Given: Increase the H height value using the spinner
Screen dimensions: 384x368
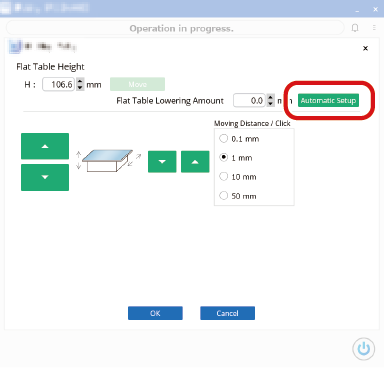Looking at the screenshot, I should [x=80, y=81].
